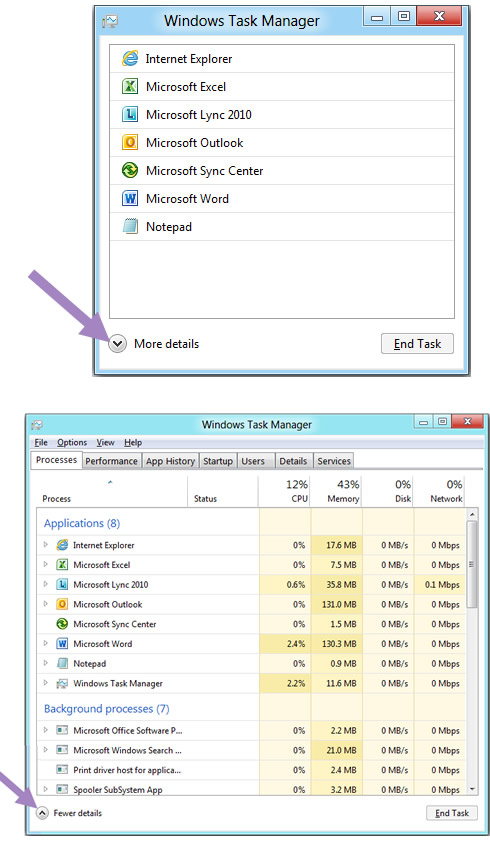Screen dimensions: 490x843
Task: Click Microsoft Word icon in detailed Processes list
Action: [x=62, y=644]
